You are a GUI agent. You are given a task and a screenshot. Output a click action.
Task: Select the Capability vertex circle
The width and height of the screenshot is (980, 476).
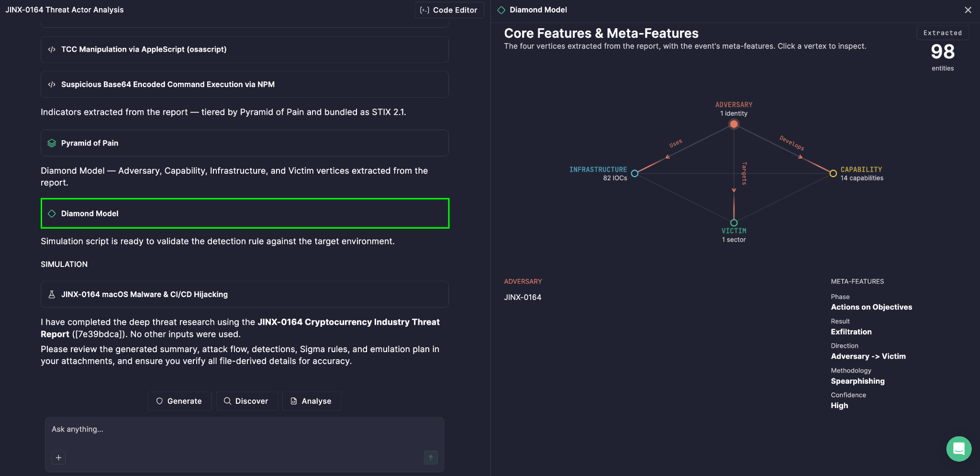tap(833, 174)
